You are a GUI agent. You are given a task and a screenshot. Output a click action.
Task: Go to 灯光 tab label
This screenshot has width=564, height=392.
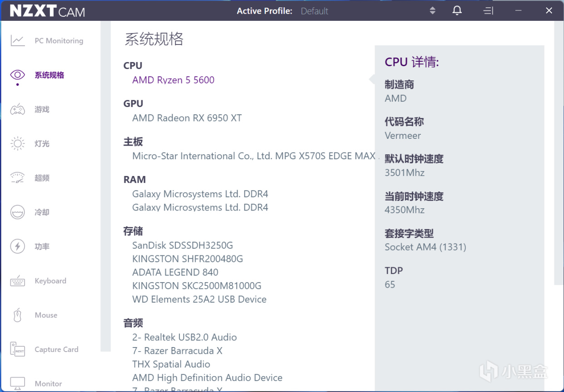(x=42, y=144)
